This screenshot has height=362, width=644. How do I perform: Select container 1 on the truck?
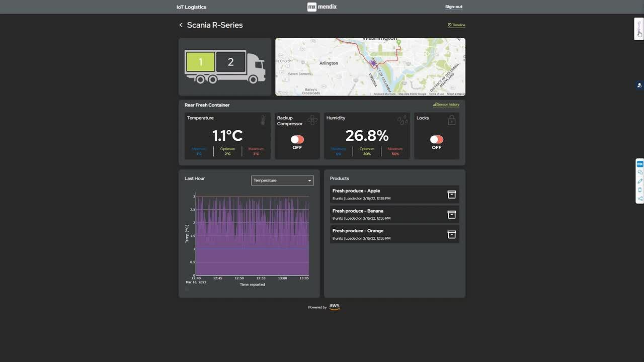[200, 62]
